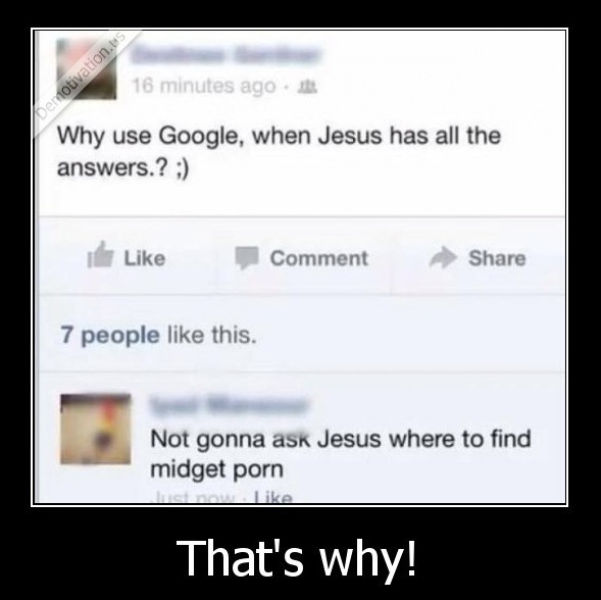
Task: Click the 'Not gonna ask Jesus' comment text
Action: click(x=341, y=454)
